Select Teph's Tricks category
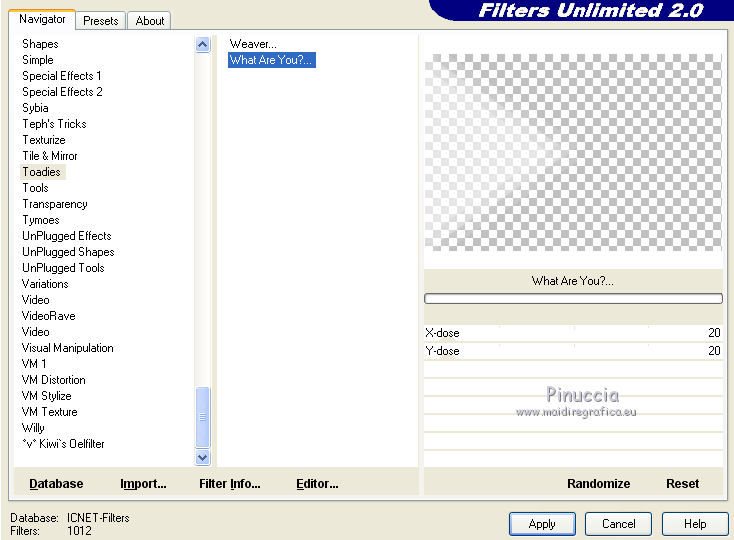Image resolution: width=734 pixels, height=540 pixels. [54, 124]
